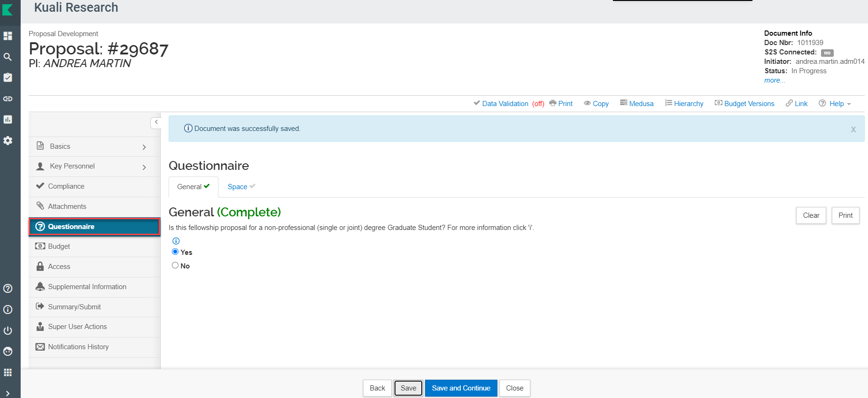868x398 pixels.
Task: Click the Back button
Action: tap(377, 388)
